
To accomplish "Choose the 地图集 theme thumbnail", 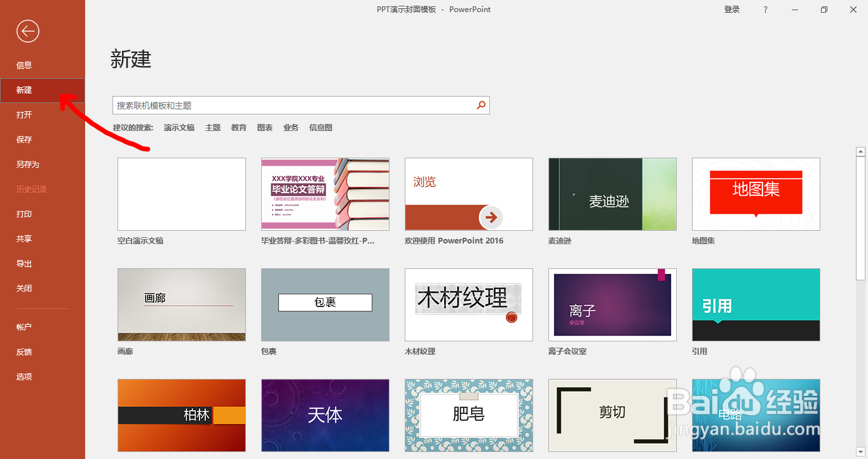I will click(756, 194).
